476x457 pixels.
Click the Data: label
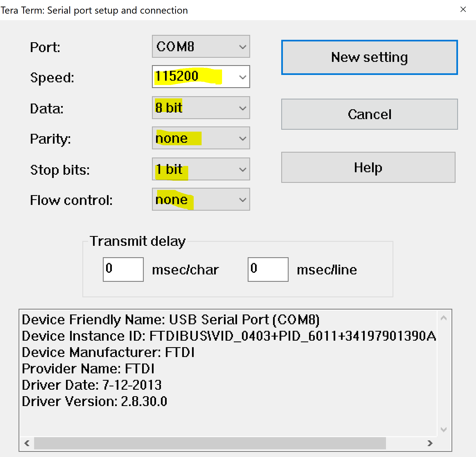47,108
